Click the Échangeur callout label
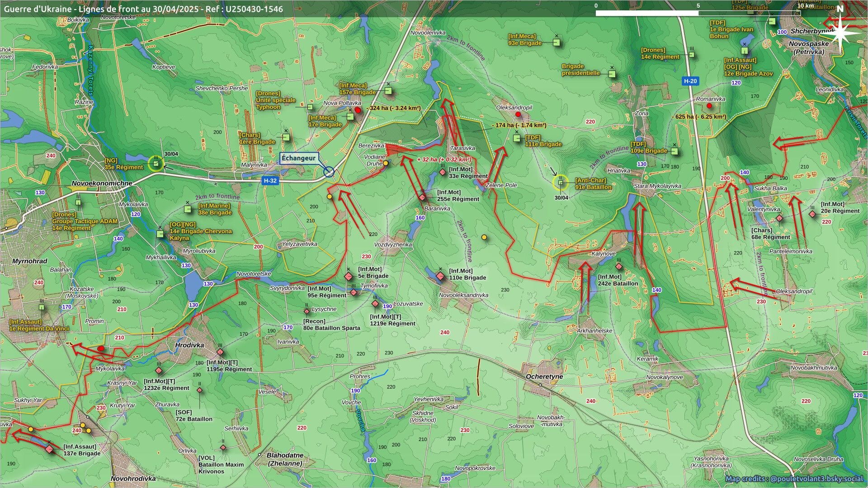Screen dimensions: 868x488 (299, 158)
